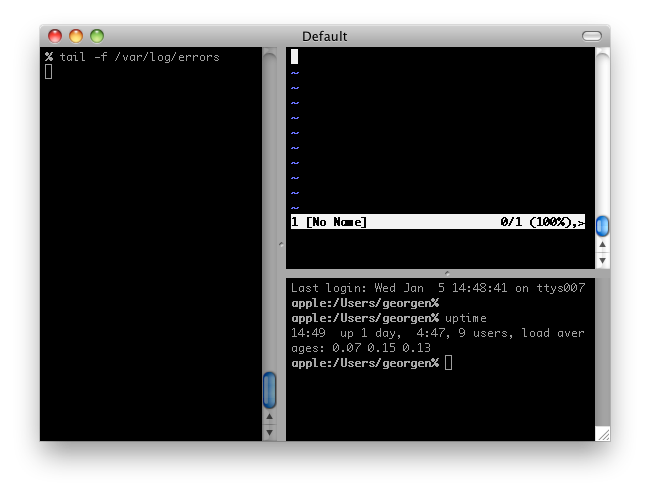
Task: Click the 'ages: 0.07 0.15 0.13' line
Action: [x=361, y=348]
